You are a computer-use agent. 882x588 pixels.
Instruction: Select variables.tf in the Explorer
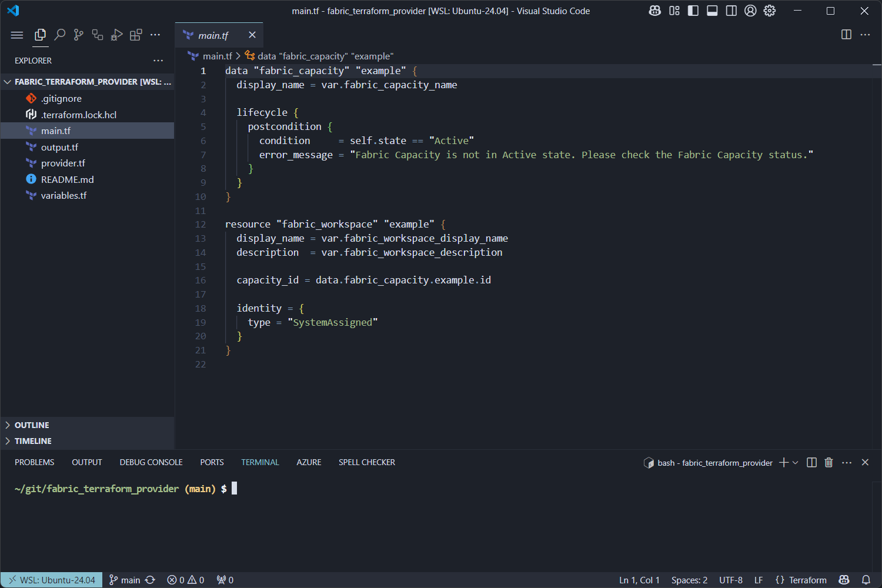coord(64,195)
